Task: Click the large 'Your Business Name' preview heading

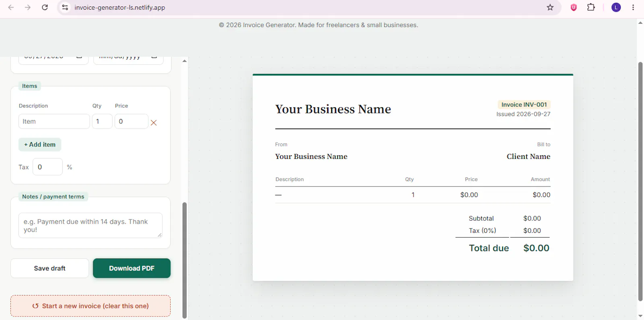Action: 333,109
